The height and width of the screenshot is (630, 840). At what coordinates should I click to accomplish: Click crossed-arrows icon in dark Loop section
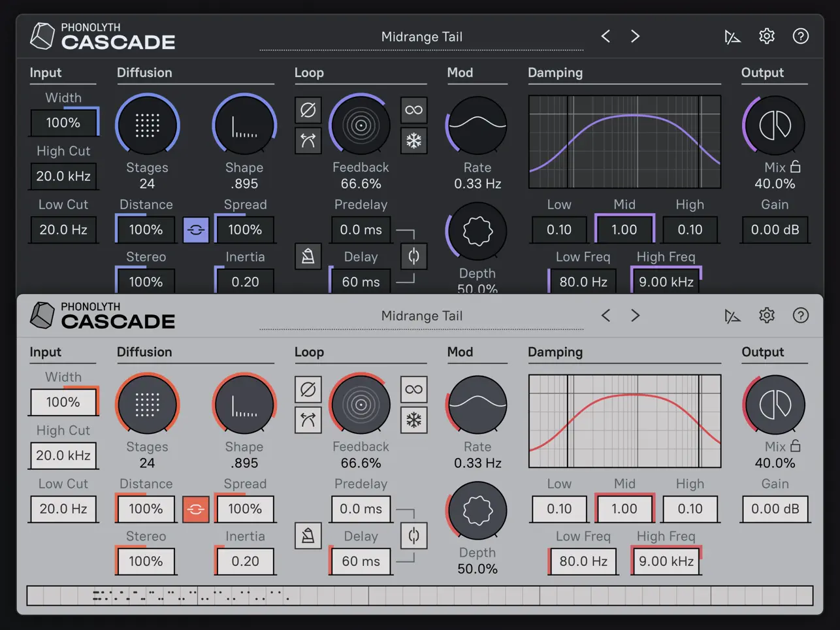click(x=308, y=141)
